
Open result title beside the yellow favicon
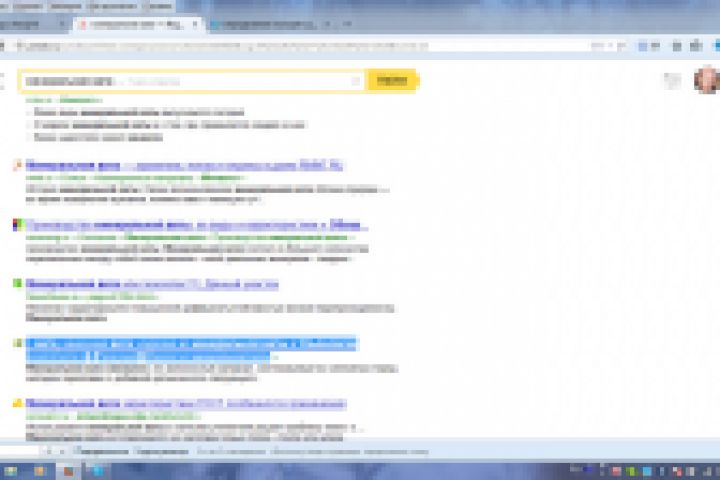tap(186, 404)
